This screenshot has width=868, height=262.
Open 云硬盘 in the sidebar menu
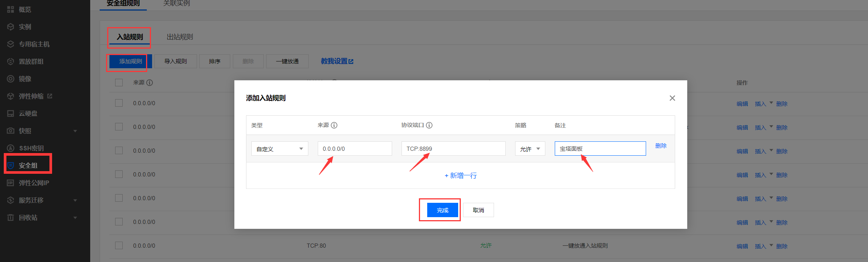(x=28, y=113)
